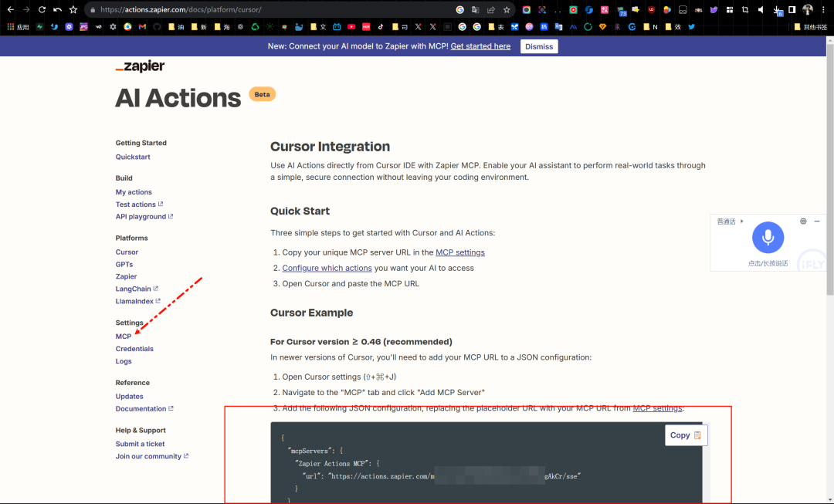Open the 油 bookmark folder

[x=176, y=26]
